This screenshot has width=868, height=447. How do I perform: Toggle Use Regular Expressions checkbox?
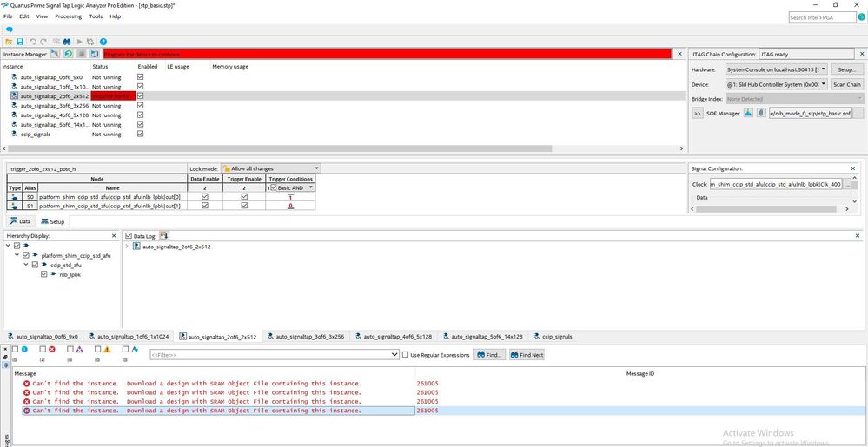[406, 355]
